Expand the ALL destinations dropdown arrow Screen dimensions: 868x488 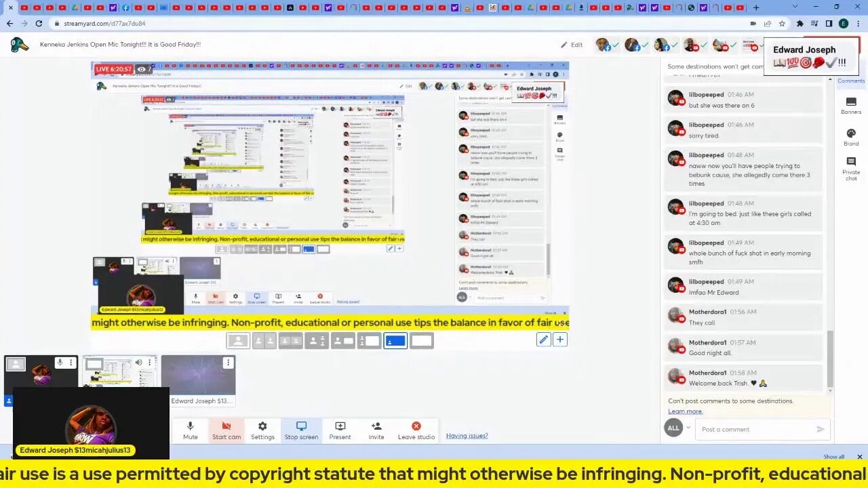click(688, 428)
